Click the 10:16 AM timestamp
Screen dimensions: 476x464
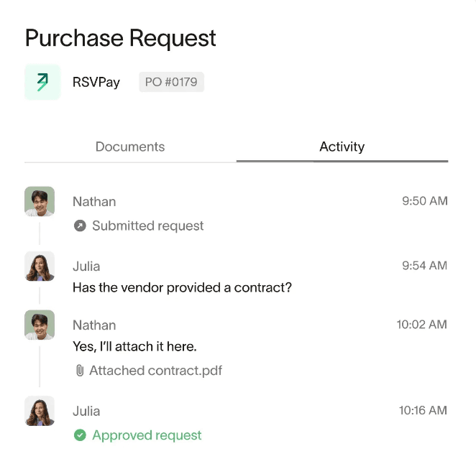[423, 411]
